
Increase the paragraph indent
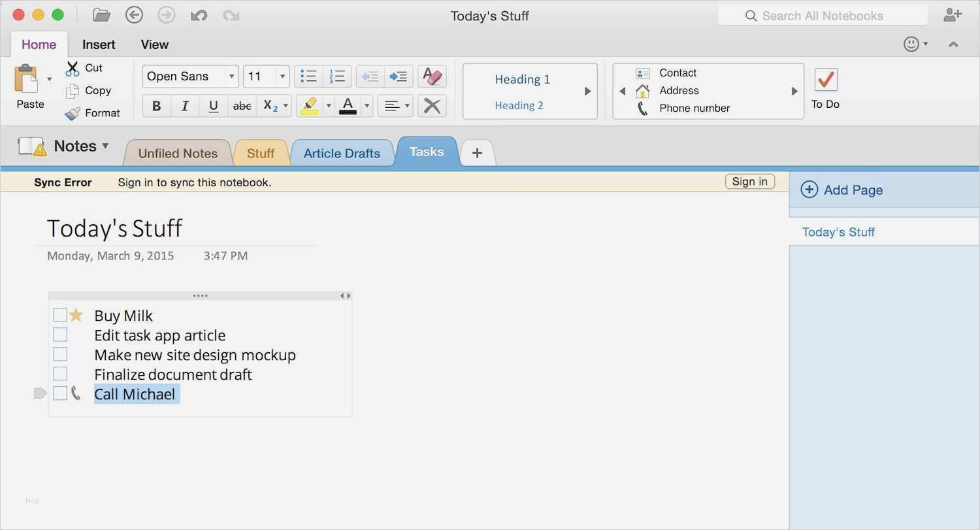[399, 76]
